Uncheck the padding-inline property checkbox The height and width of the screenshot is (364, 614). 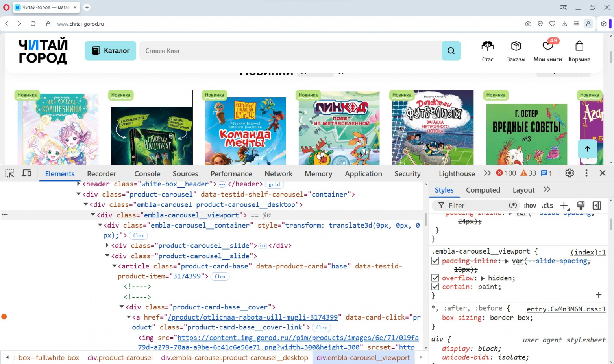point(435,261)
